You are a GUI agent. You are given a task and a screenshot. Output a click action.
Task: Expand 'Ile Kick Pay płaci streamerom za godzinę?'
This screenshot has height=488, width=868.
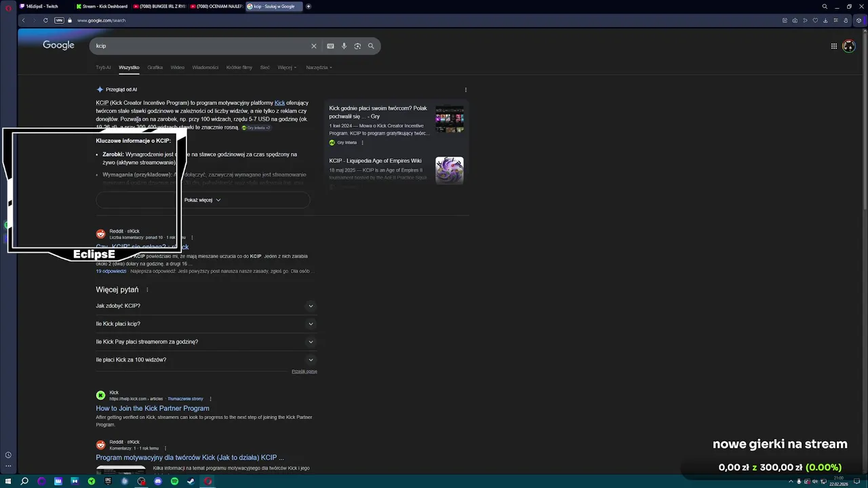point(206,342)
